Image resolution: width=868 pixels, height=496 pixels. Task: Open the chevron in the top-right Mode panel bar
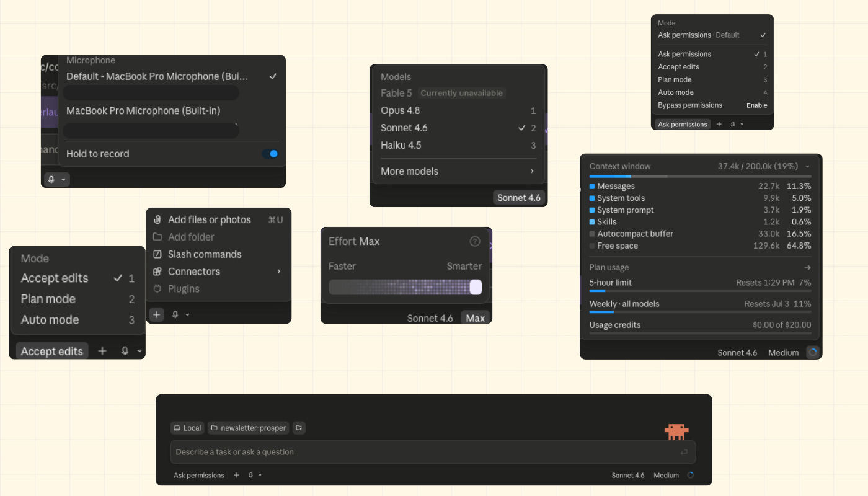coord(742,124)
